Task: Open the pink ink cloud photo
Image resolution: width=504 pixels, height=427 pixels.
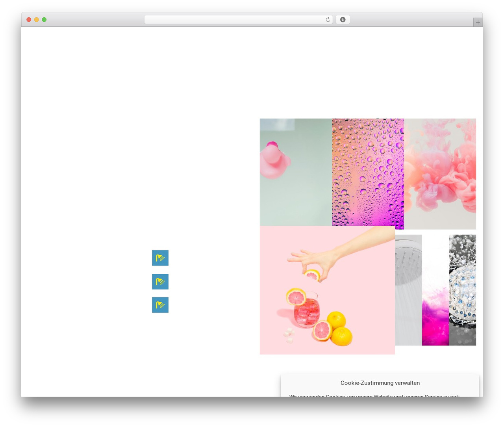Action: pyautogui.click(x=440, y=174)
